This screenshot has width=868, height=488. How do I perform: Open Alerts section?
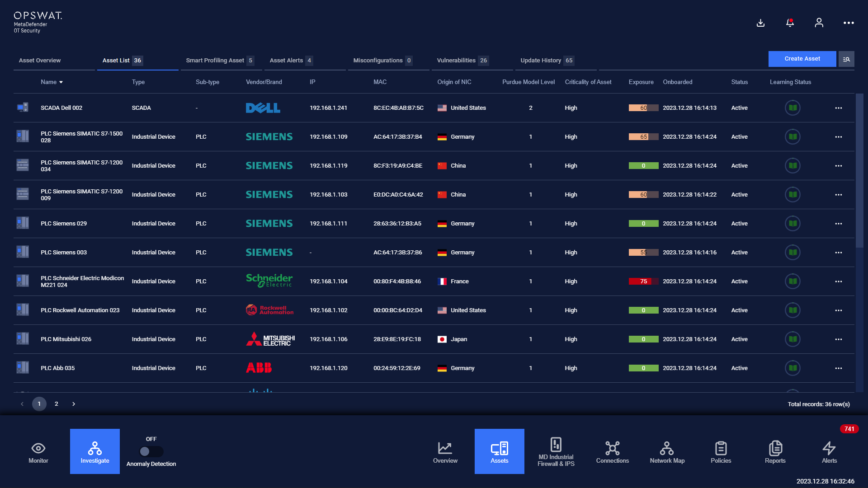tap(830, 452)
